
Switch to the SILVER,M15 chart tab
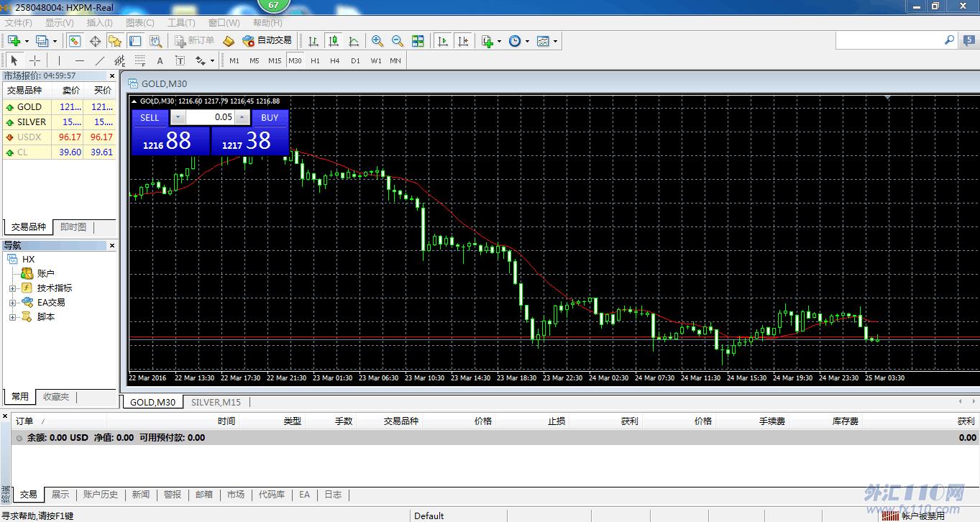[216, 402]
